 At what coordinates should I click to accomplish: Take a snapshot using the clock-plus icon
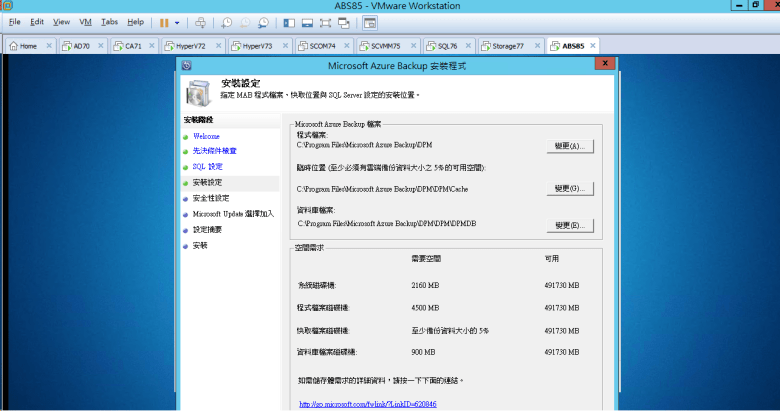coord(227,21)
